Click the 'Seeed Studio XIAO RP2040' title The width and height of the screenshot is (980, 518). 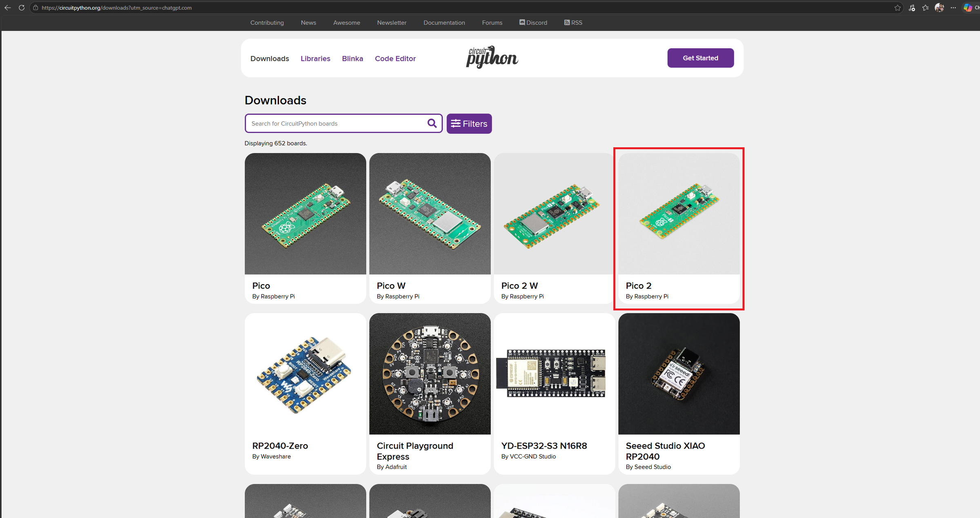[x=666, y=451]
